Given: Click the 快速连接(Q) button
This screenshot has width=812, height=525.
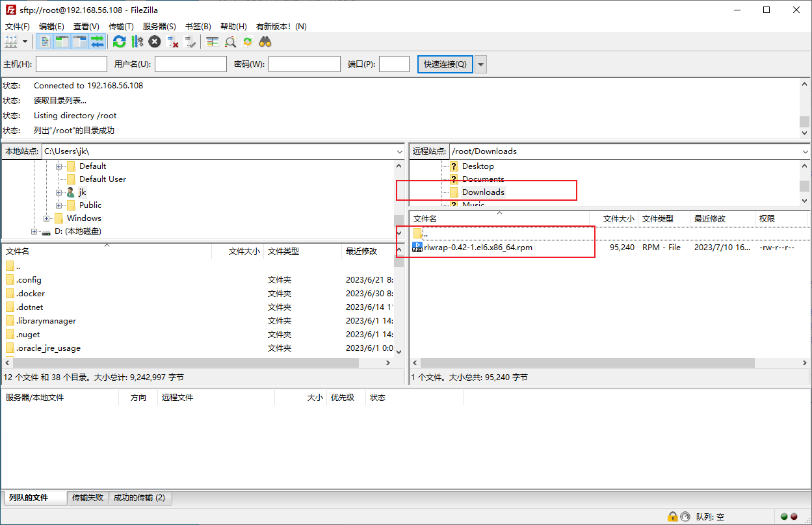Looking at the screenshot, I should click(x=445, y=64).
